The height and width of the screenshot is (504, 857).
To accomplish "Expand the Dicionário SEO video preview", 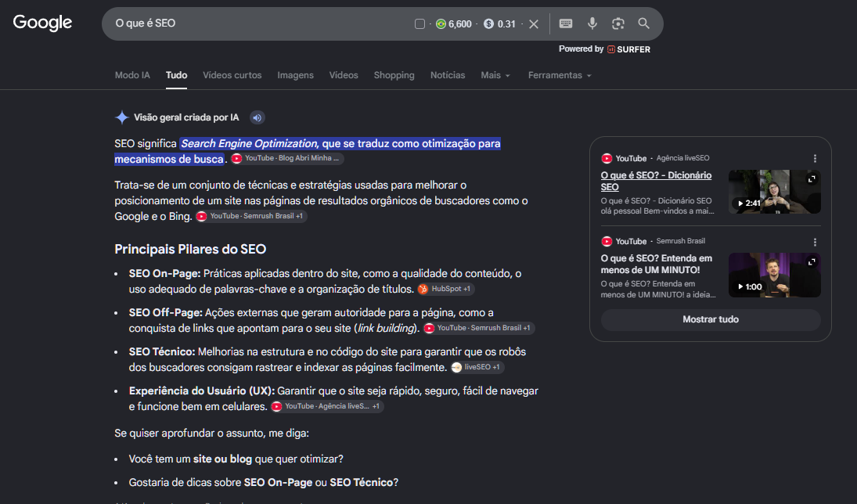I will tap(812, 178).
